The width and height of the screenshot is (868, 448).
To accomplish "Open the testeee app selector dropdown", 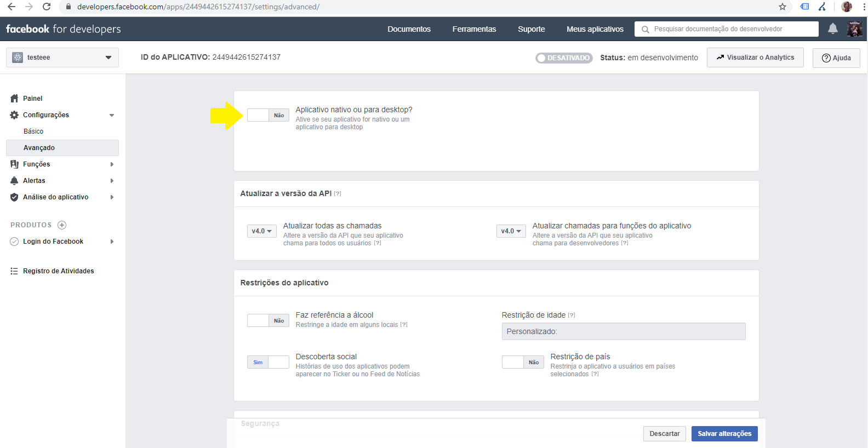I will (62, 58).
